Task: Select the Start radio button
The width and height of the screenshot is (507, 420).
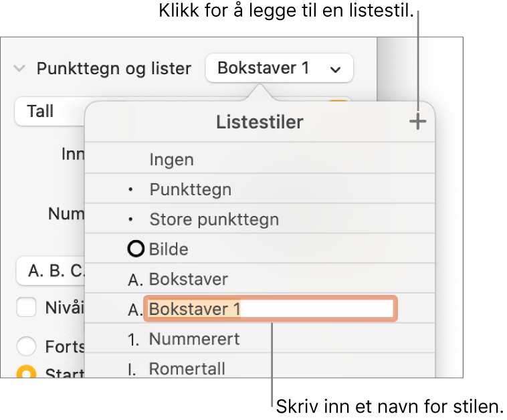Action: point(26,371)
